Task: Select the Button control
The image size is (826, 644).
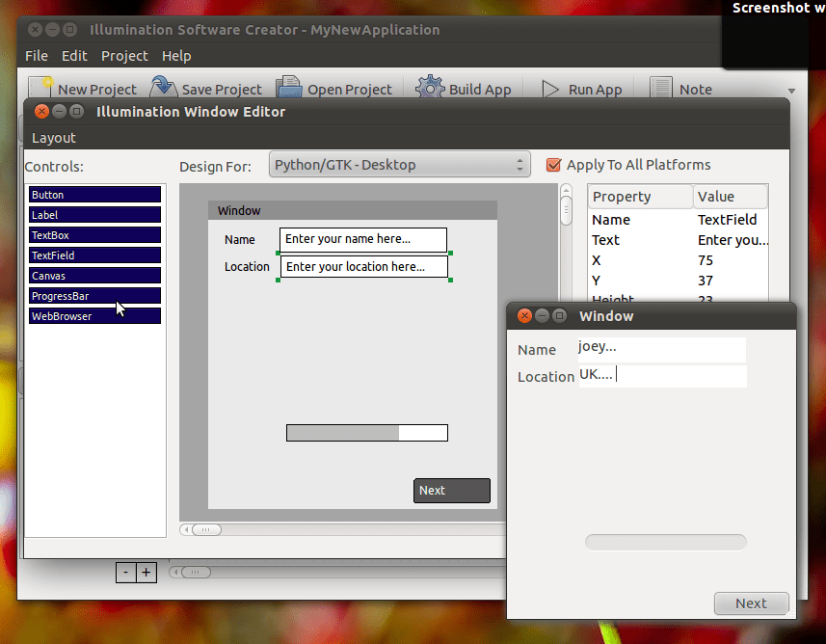Action: [94, 195]
